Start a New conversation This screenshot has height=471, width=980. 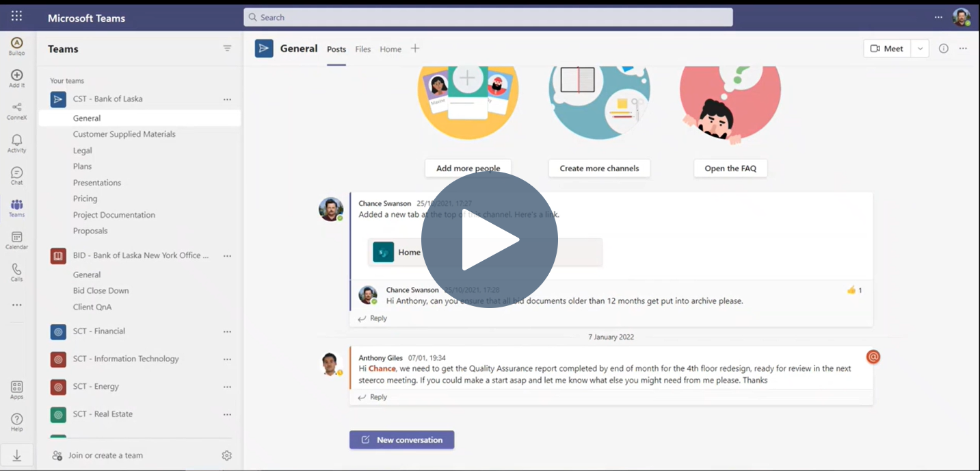coord(402,440)
